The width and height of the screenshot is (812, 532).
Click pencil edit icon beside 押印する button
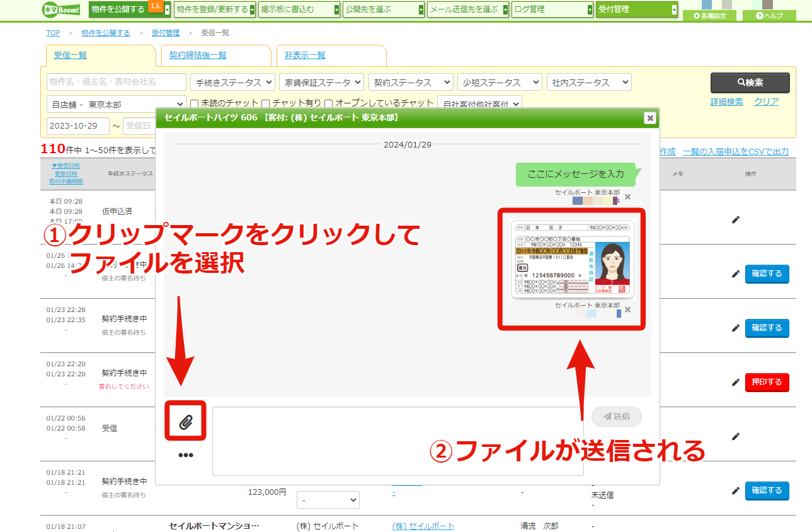point(735,382)
